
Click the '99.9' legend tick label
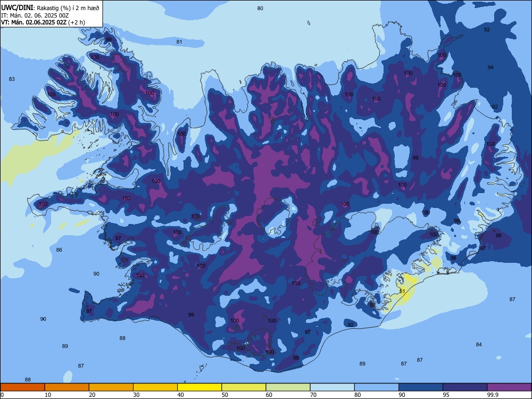pos(492,395)
